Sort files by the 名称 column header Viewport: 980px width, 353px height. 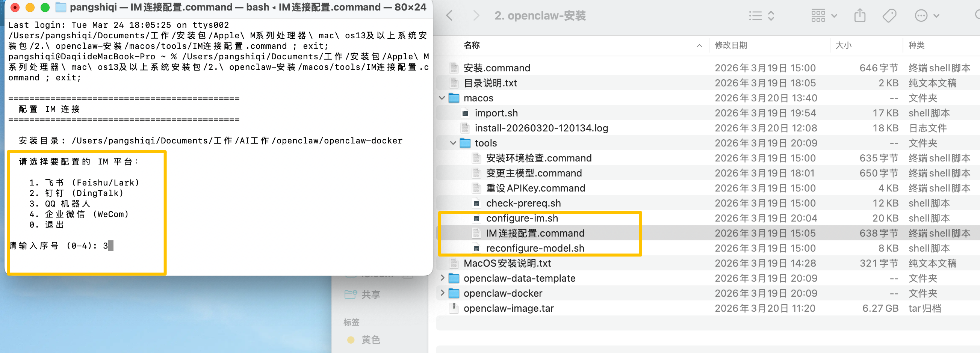(x=472, y=45)
